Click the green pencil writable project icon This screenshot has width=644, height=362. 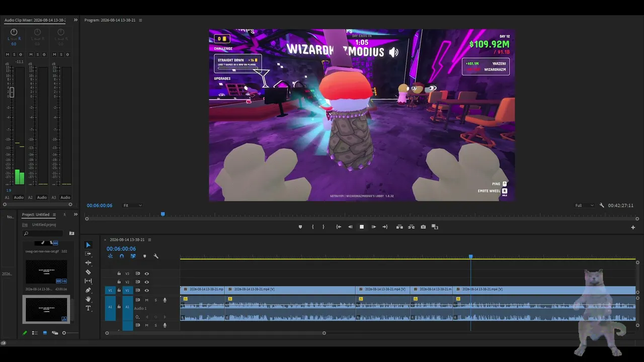pyautogui.click(x=25, y=333)
